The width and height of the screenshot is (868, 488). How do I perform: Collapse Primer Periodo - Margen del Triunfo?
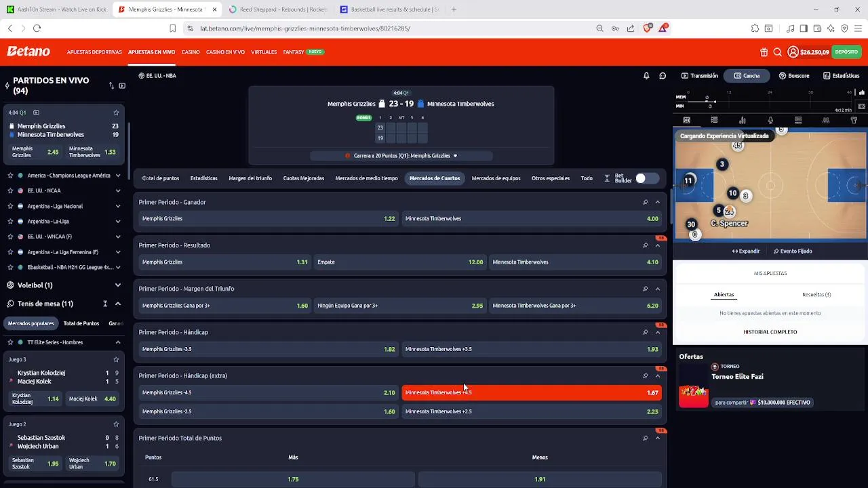point(658,289)
